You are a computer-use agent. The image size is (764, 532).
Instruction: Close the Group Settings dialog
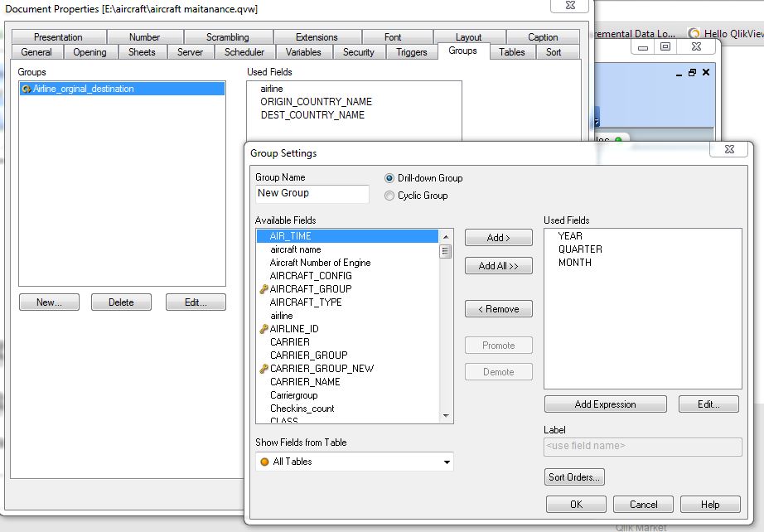click(x=729, y=150)
